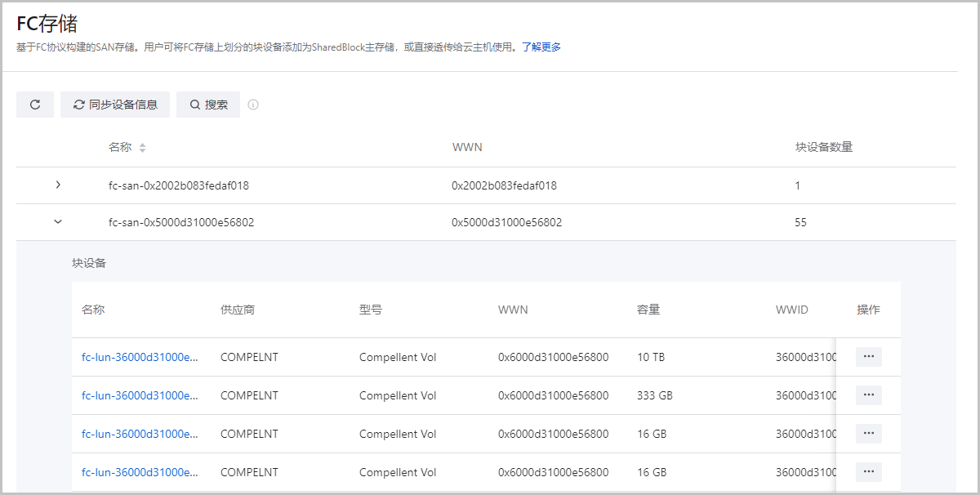Click the sync device info button
This screenshot has height=495, width=980.
[115, 105]
